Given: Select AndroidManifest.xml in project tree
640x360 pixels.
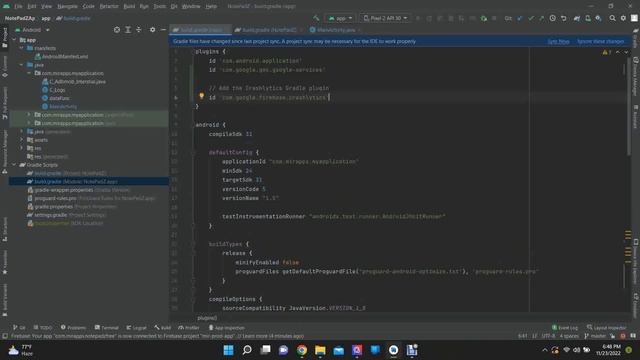Looking at the screenshot, I should click(x=65, y=57).
